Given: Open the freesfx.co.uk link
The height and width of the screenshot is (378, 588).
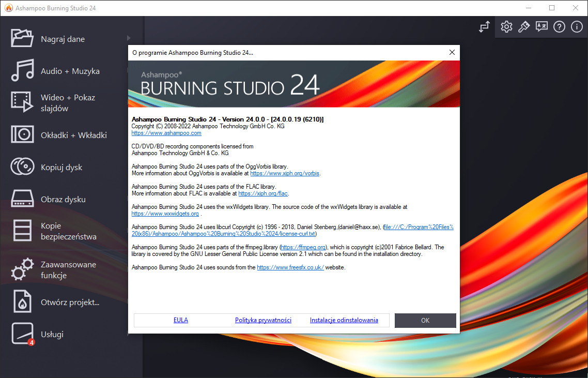Looking at the screenshot, I should tap(290, 268).
